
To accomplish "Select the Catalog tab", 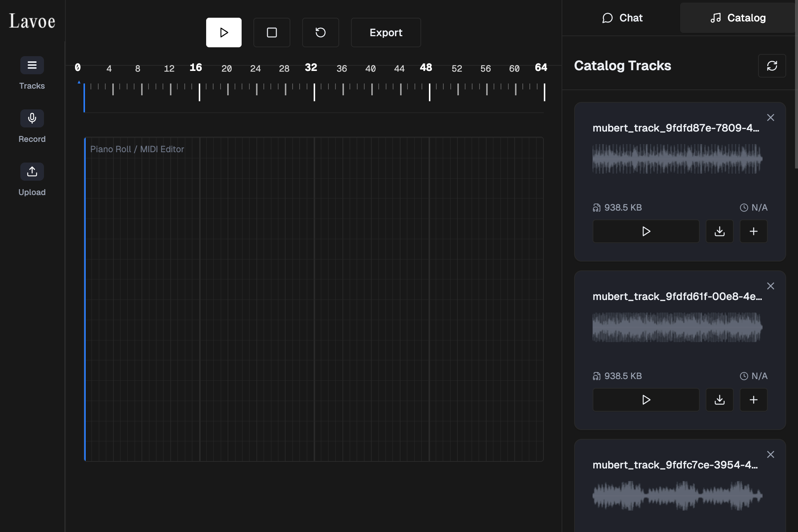I will tap(738, 18).
